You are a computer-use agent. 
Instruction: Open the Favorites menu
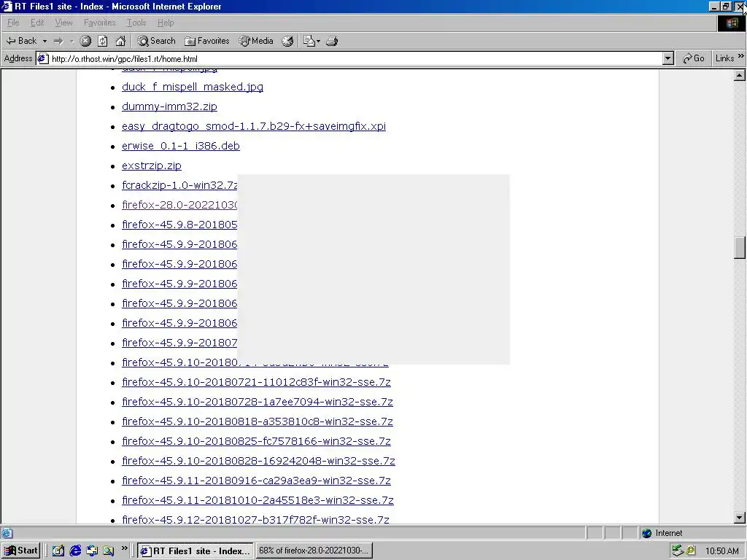(x=99, y=23)
